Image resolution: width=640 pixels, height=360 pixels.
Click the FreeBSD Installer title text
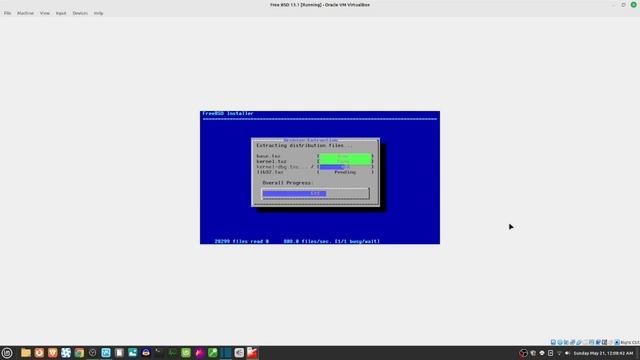[228, 113]
